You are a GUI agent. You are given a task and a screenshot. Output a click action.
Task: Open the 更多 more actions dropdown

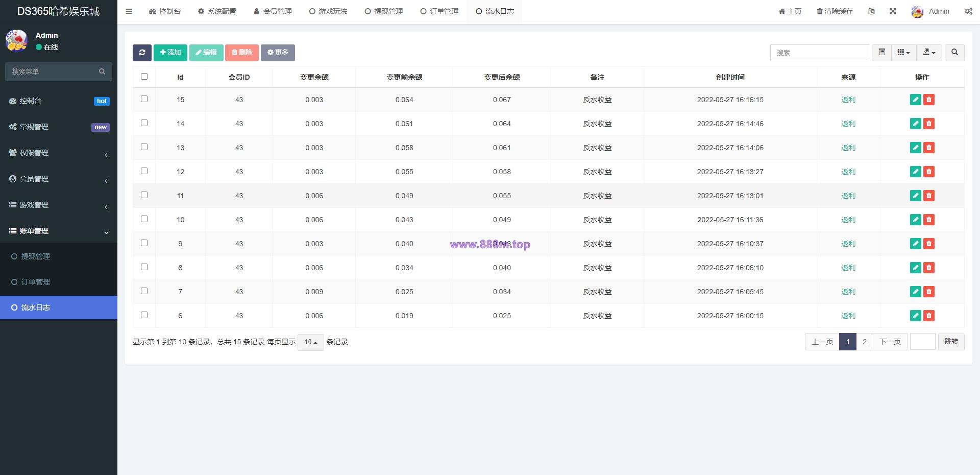[x=278, y=53]
